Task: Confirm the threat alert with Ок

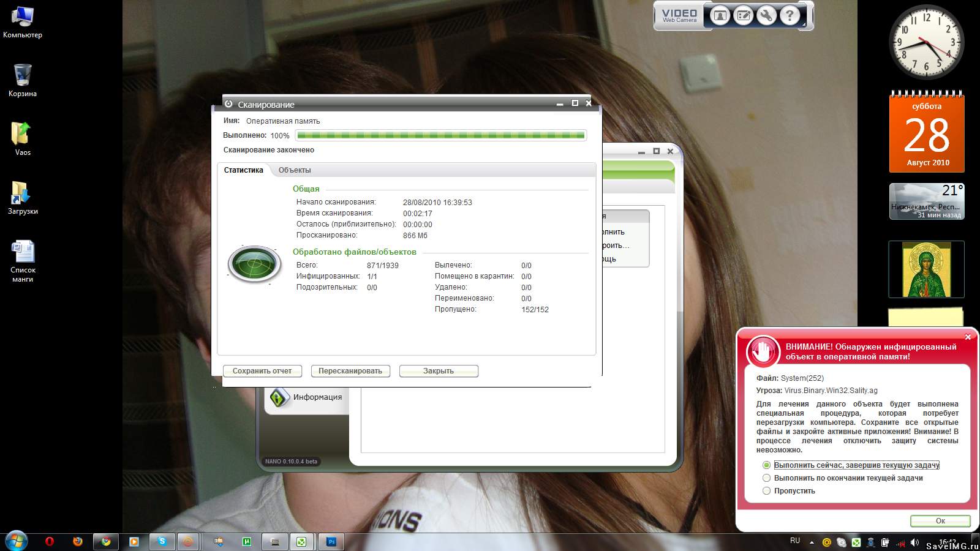Action: [x=940, y=521]
